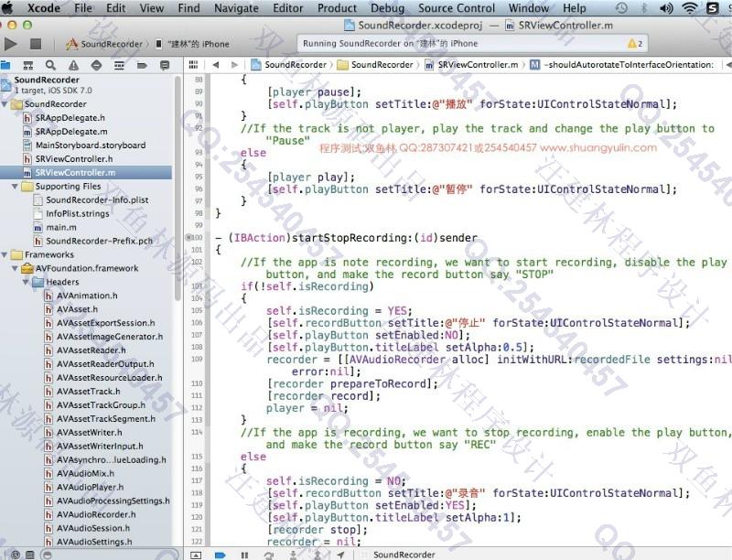This screenshot has height=560, width=732.
Task: Click the Simulate Location arrow icon
Action: coord(340,555)
